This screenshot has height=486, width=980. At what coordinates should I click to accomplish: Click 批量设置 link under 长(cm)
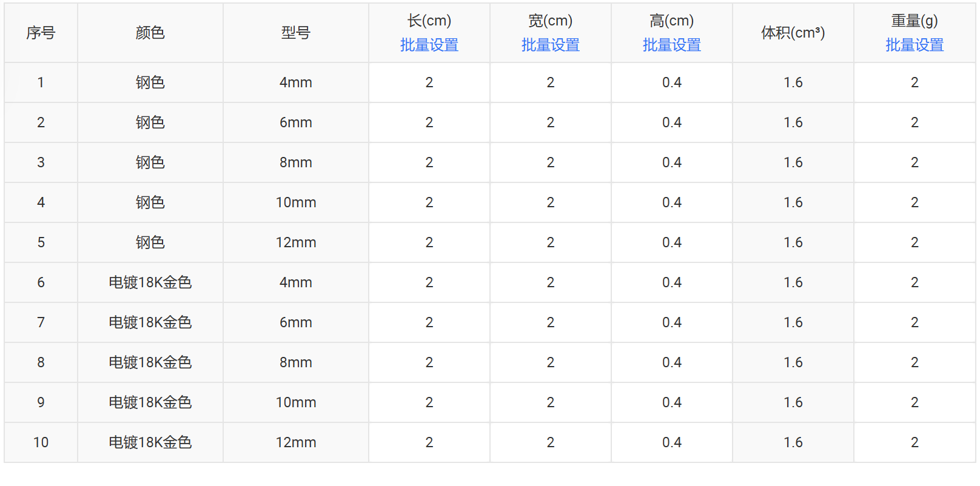coord(429,45)
